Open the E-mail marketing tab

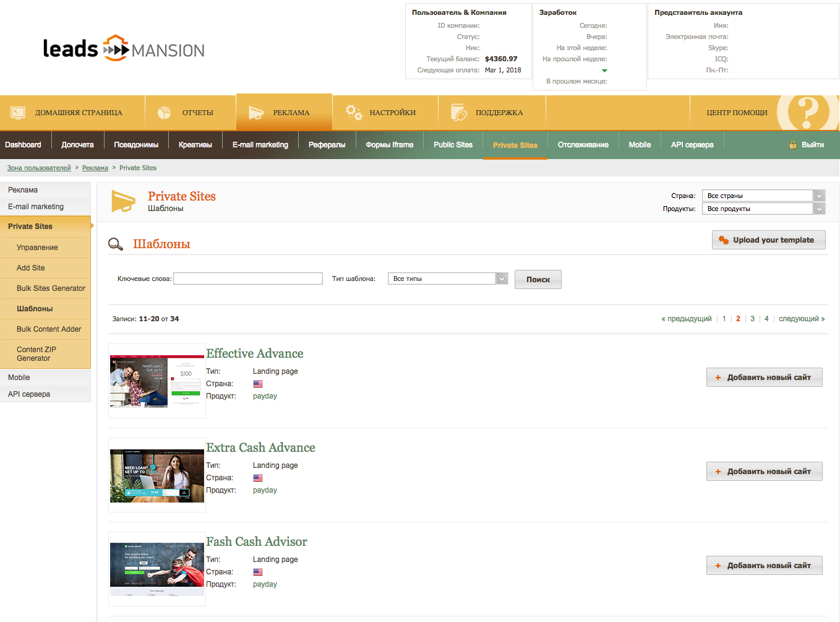click(x=260, y=145)
